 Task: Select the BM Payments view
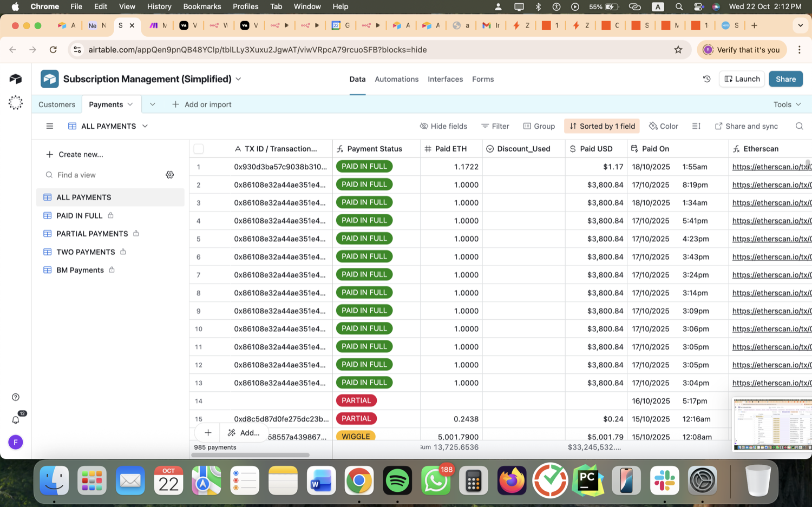click(80, 270)
